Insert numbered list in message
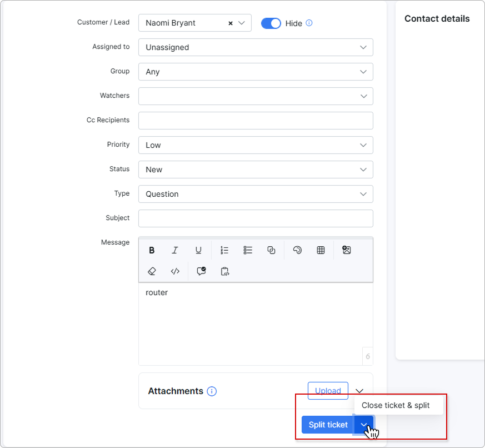Image resolution: width=485 pixels, height=448 pixels. coord(224,250)
